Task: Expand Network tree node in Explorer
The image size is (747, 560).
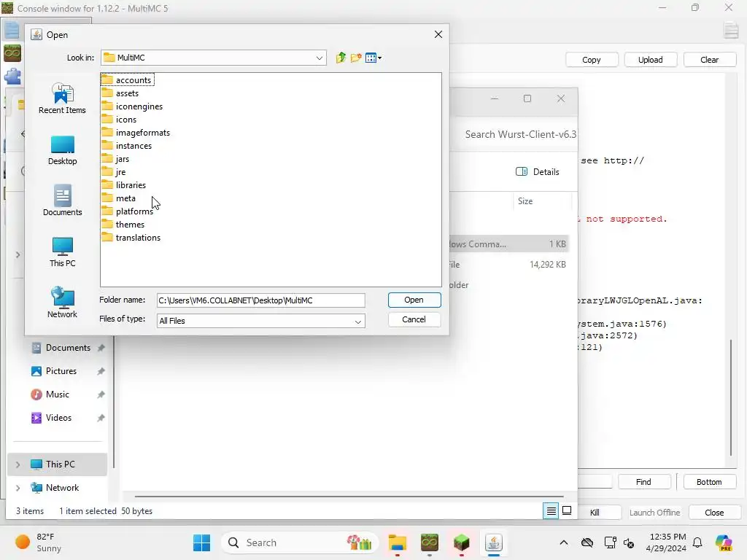Action: 18,488
